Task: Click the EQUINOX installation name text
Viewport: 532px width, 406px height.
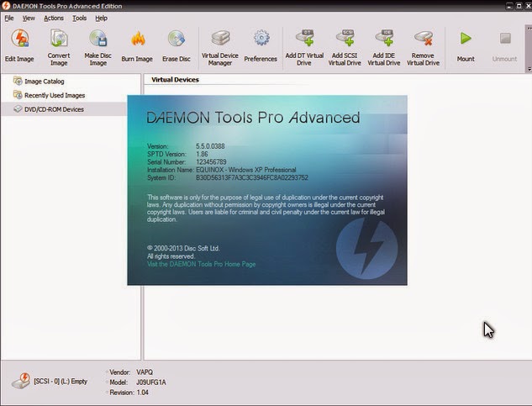Action: (246, 170)
